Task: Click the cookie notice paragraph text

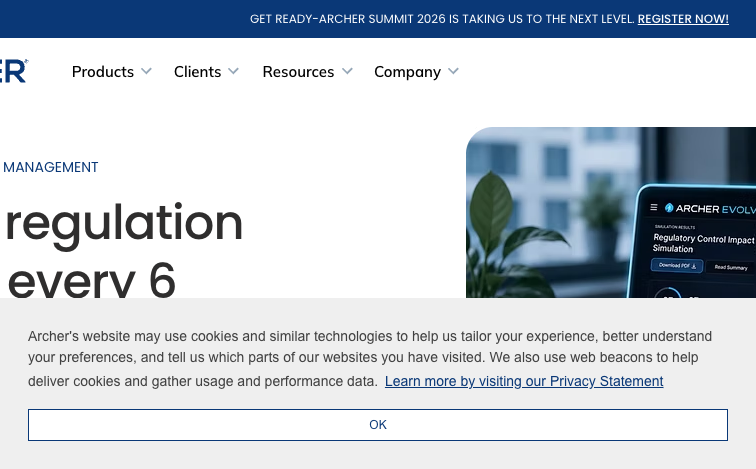Action: (370, 358)
